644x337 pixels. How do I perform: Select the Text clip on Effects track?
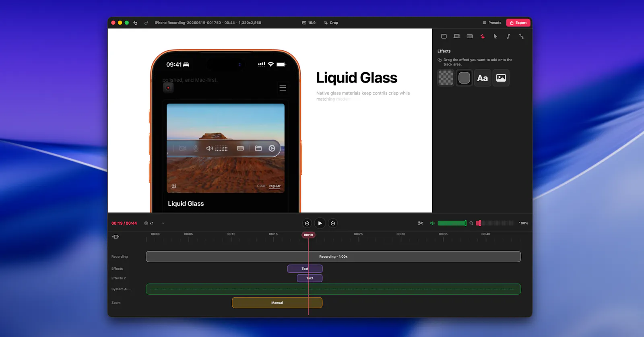305,269
